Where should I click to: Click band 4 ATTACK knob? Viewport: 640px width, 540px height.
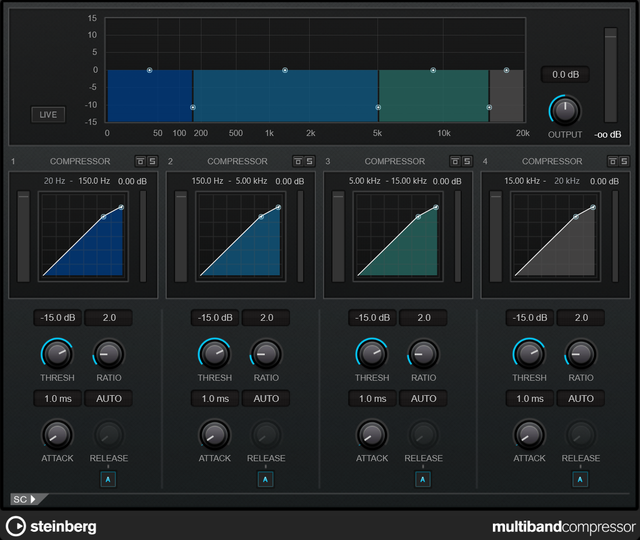click(x=529, y=435)
